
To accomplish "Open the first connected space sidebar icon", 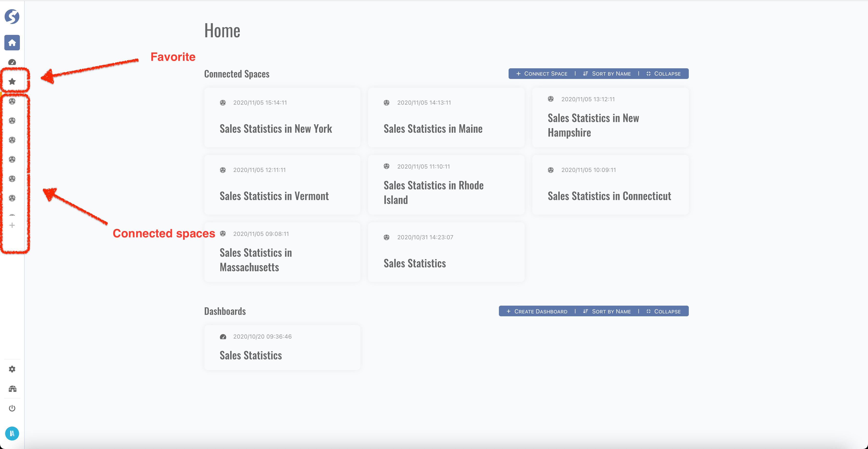I will (x=12, y=101).
